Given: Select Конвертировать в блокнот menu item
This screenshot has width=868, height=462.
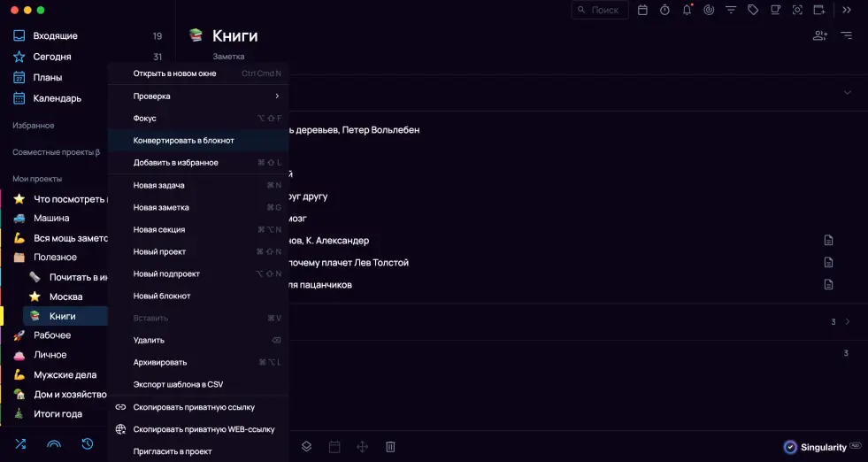Looking at the screenshot, I should [x=184, y=140].
